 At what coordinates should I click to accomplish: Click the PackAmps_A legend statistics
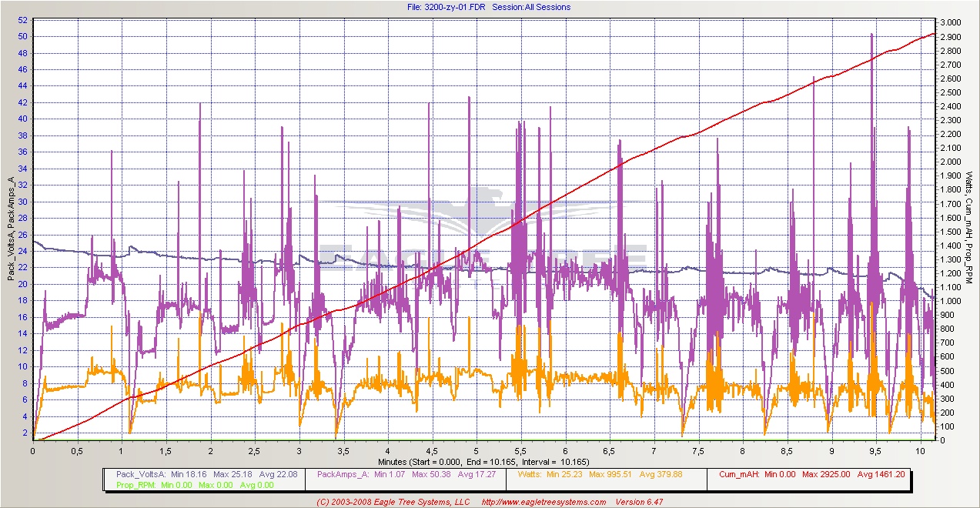click(x=411, y=475)
